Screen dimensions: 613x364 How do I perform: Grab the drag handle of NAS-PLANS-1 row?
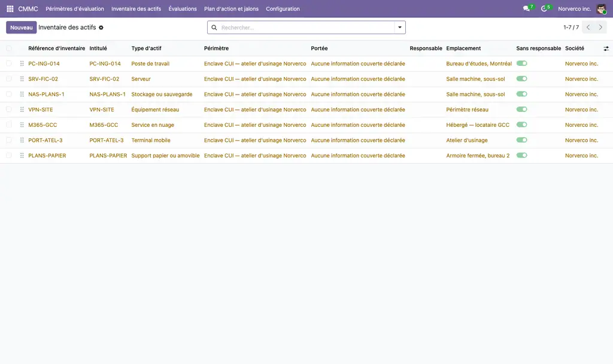click(x=22, y=94)
